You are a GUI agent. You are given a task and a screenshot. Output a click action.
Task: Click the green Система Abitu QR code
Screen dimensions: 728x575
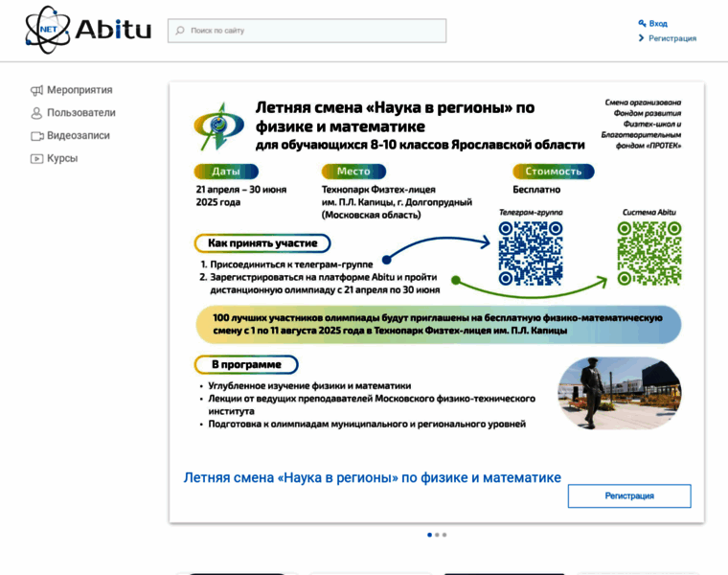(649, 253)
